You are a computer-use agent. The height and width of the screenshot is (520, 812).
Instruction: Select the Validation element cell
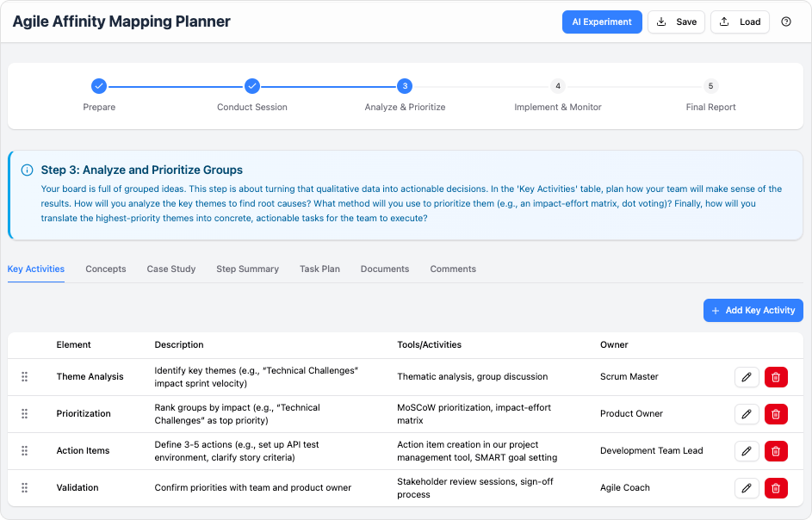(77, 487)
